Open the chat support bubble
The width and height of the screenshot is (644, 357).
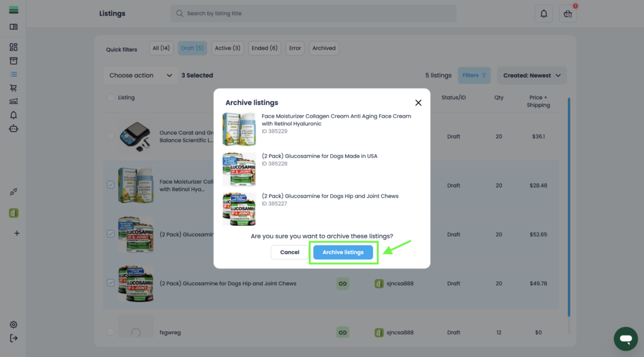(625, 339)
